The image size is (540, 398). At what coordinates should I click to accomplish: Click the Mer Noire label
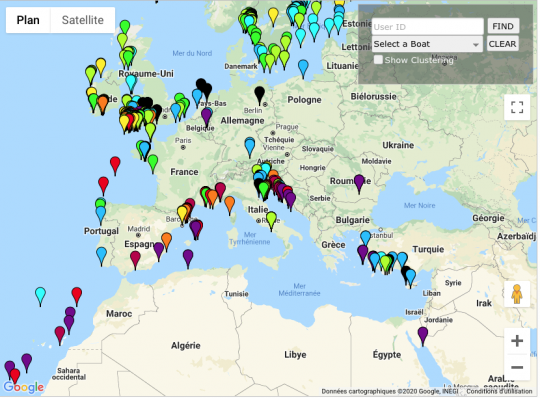(419, 205)
